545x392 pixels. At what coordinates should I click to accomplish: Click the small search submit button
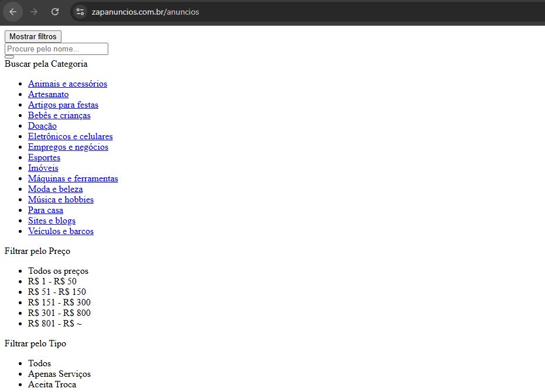[9, 57]
